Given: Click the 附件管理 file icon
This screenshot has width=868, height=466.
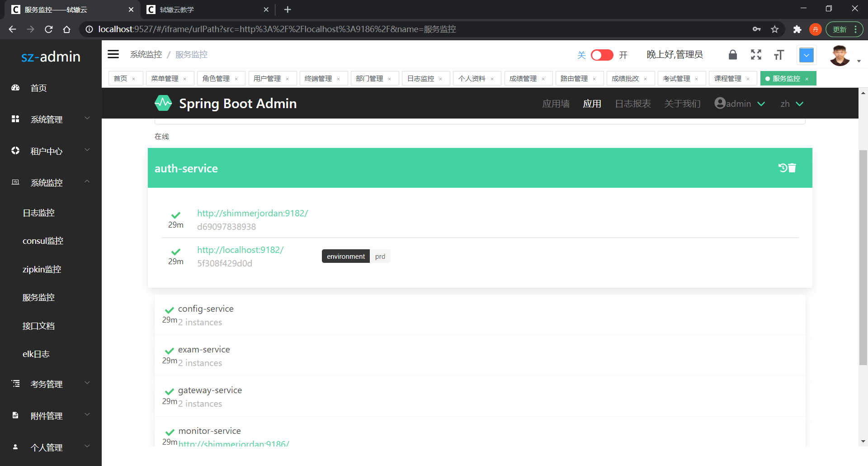Looking at the screenshot, I should coord(15,415).
